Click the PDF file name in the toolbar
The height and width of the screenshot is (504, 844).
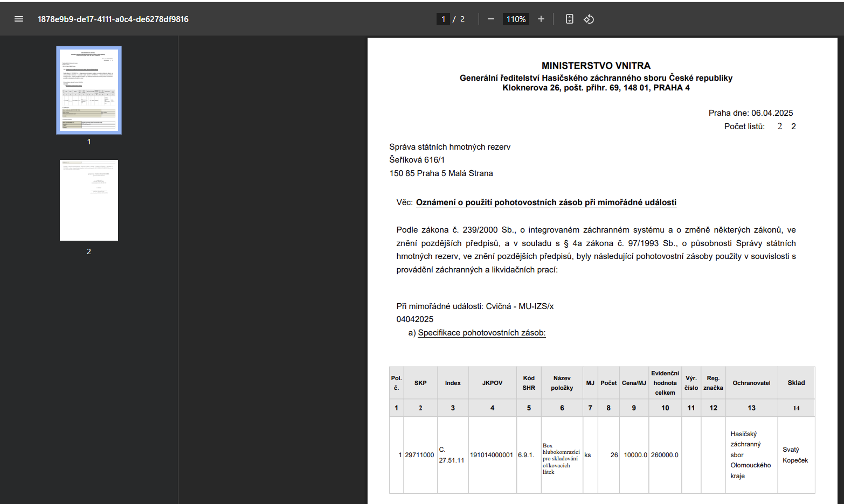tap(113, 19)
